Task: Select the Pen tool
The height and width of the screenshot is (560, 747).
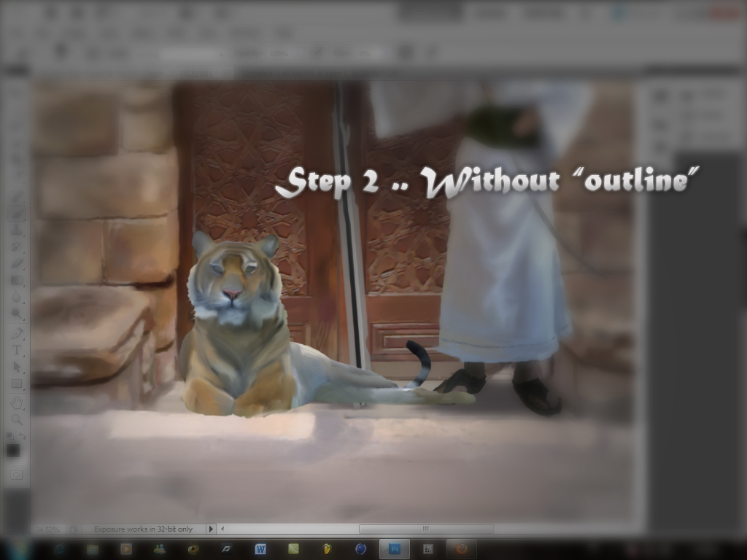Action: pyautogui.click(x=17, y=332)
